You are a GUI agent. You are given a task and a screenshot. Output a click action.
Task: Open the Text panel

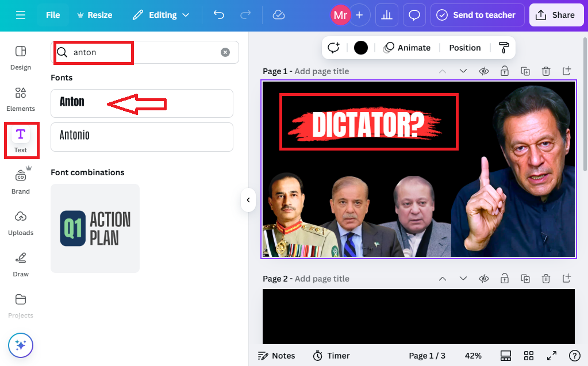pos(21,140)
